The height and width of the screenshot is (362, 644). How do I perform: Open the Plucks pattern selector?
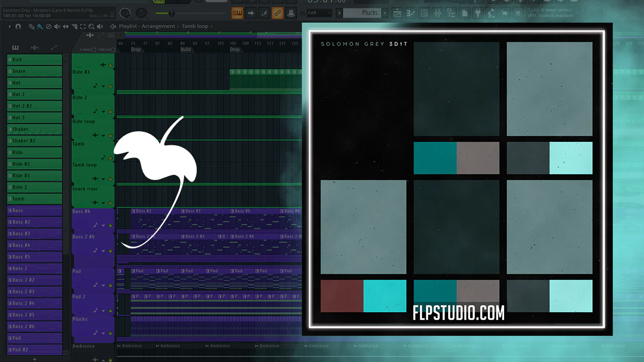coord(362,13)
